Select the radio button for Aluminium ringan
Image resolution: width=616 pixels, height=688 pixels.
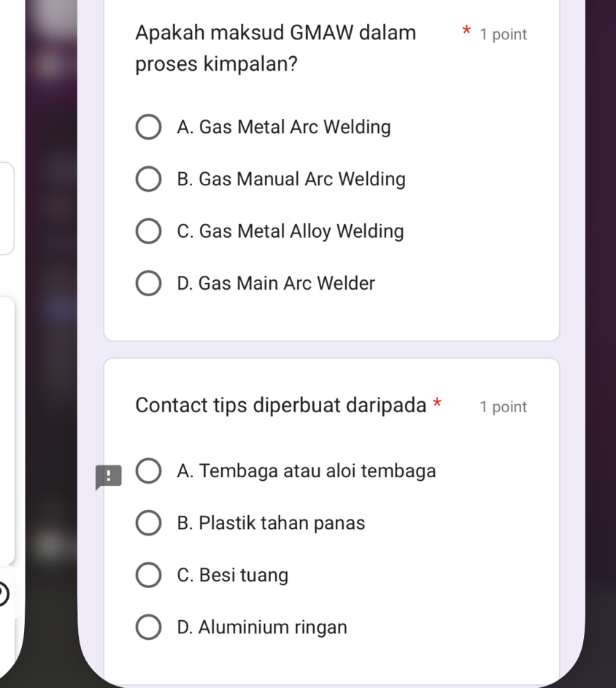tap(149, 627)
